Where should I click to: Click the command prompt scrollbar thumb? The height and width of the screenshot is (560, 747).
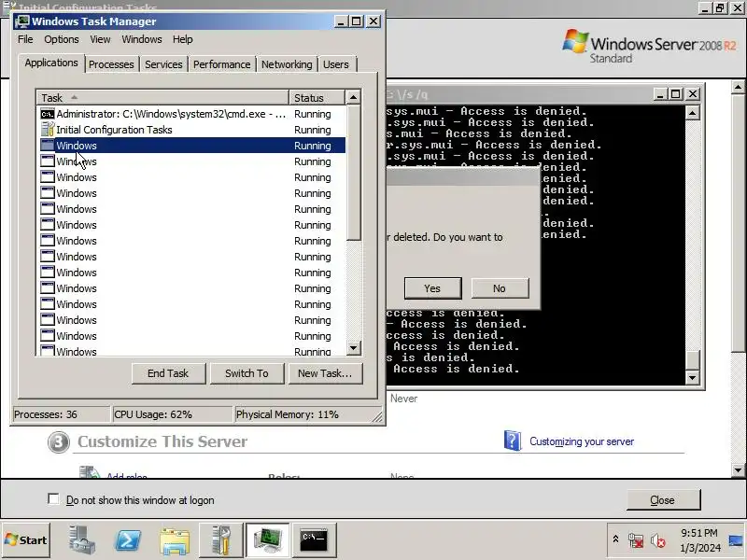pyautogui.click(x=692, y=359)
